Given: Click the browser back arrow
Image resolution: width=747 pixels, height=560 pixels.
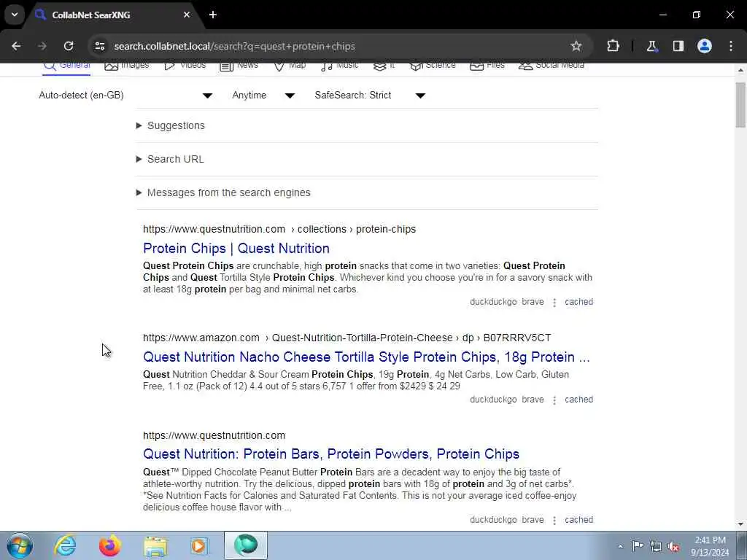Looking at the screenshot, I should tap(16, 46).
